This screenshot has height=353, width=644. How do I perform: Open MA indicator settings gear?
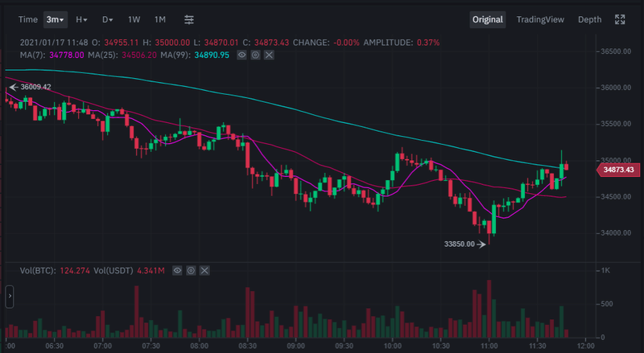(254, 55)
